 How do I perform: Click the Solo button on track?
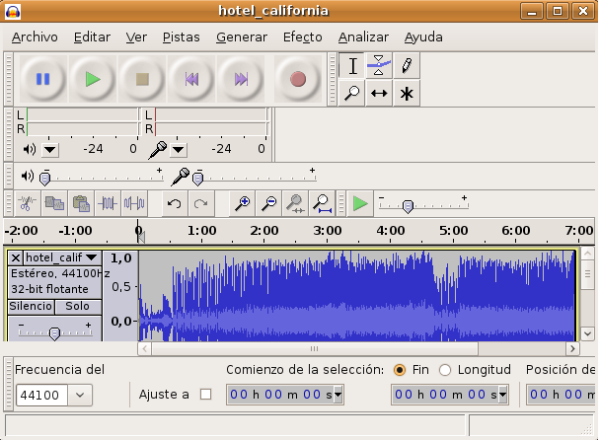pos(77,305)
